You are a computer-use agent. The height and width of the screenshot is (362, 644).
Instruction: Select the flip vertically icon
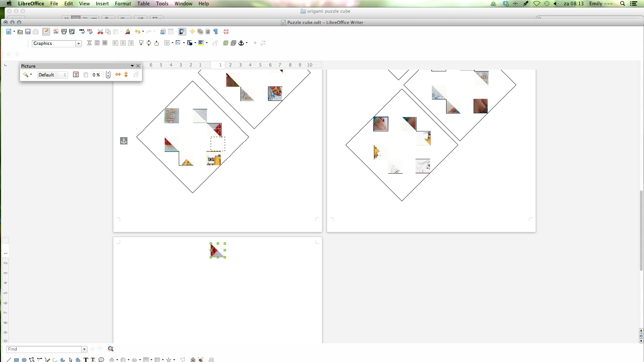click(x=126, y=74)
